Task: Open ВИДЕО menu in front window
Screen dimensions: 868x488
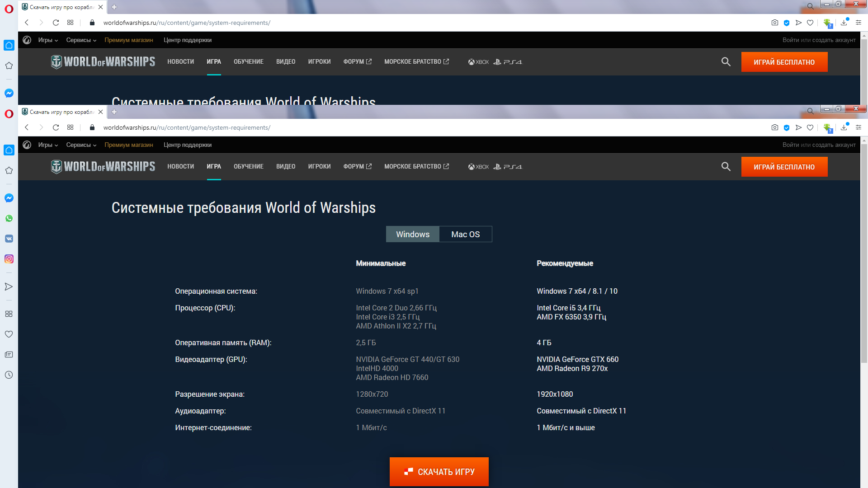Action: pos(286,167)
